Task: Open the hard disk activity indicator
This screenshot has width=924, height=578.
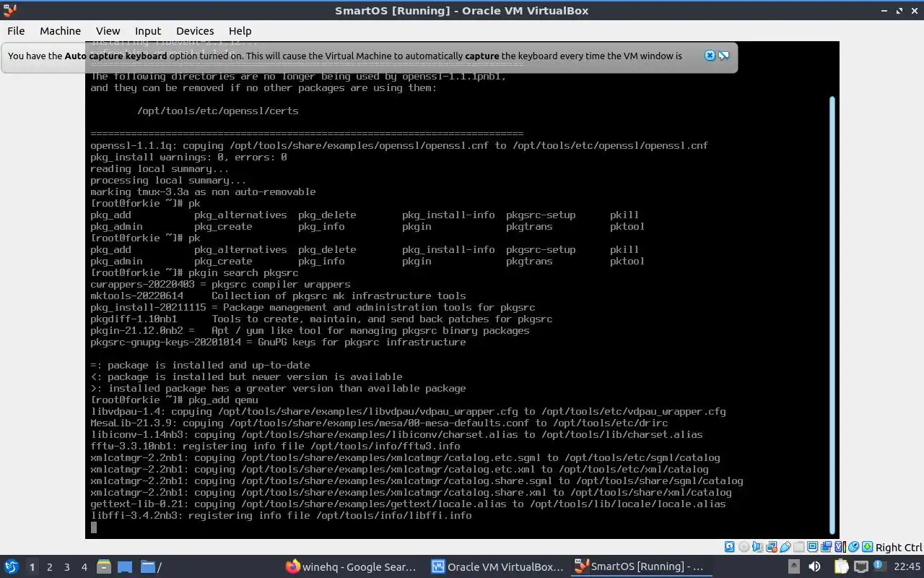Action: pyautogui.click(x=729, y=547)
